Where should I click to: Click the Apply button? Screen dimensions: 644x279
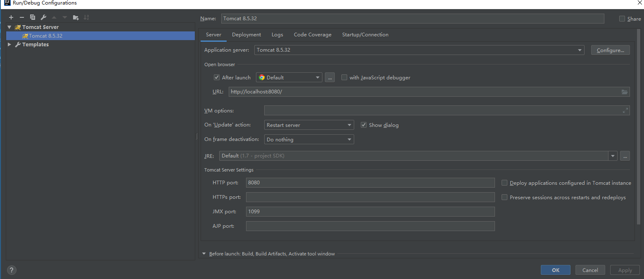(625, 270)
